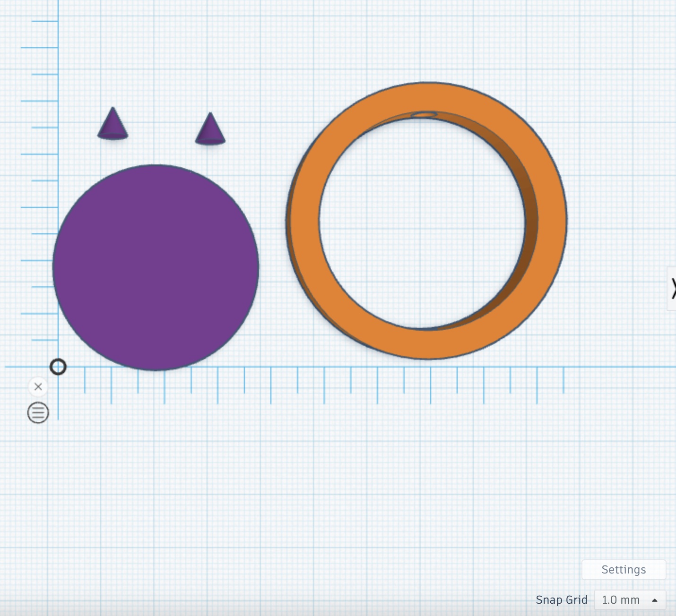Screen dimensions: 676x616
Task: Click the Snap Grid label
Action: 561,600
